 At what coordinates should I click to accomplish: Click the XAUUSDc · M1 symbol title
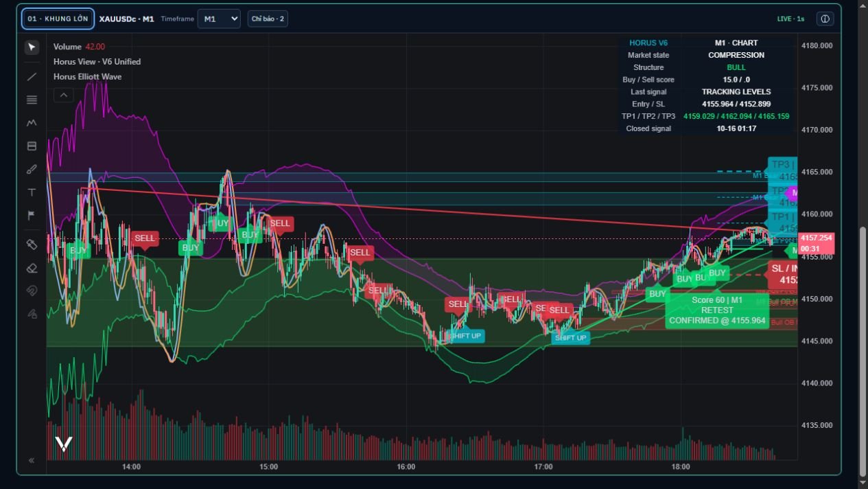click(126, 19)
